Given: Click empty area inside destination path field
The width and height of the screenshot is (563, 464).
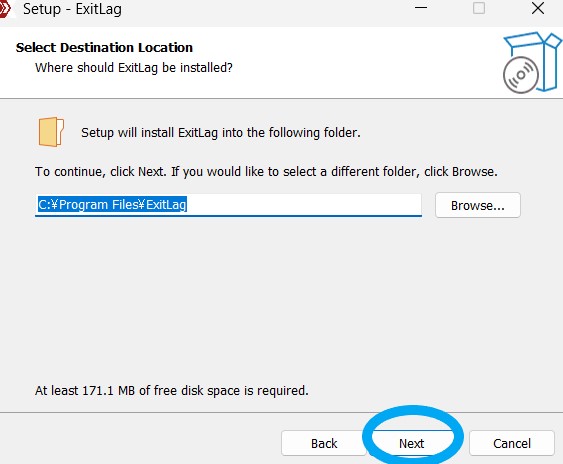Looking at the screenshot, I should point(303,205).
